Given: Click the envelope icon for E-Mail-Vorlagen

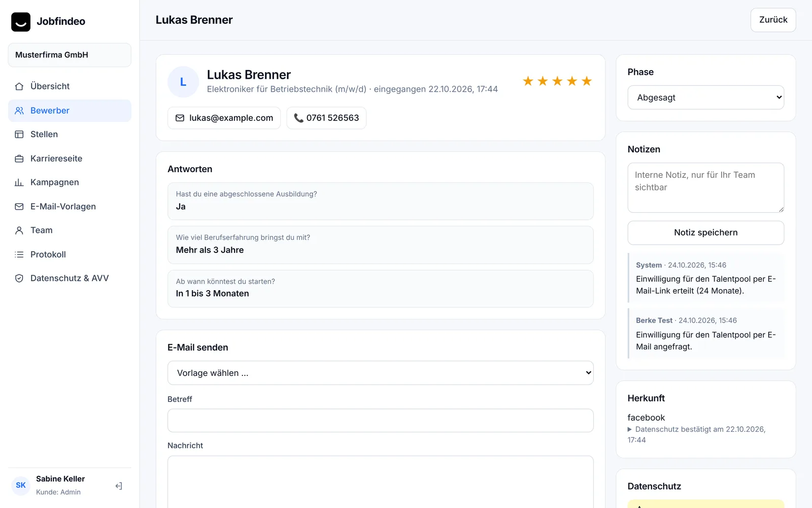Looking at the screenshot, I should click(19, 207).
